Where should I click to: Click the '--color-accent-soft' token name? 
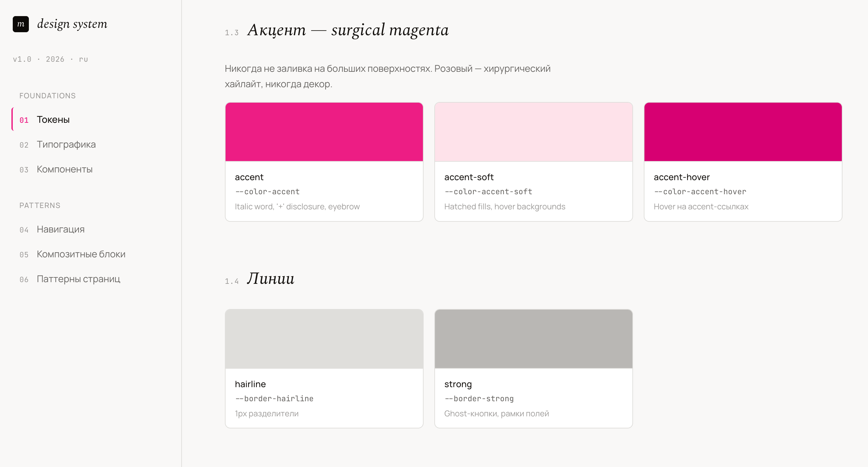point(488,192)
